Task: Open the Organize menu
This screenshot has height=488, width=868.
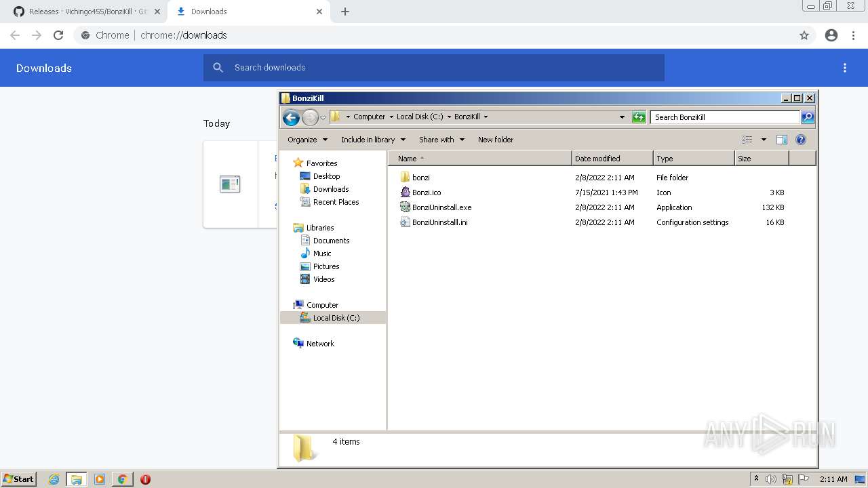Action: [x=307, y=140]
